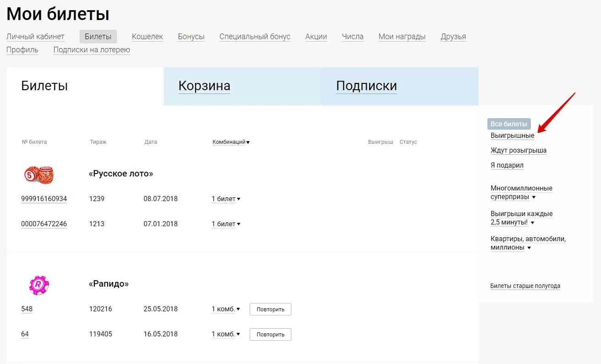Expand Квартиры, автомобили, миллионы filter
The width and height of the screenshot is (601, 364).
528,243
